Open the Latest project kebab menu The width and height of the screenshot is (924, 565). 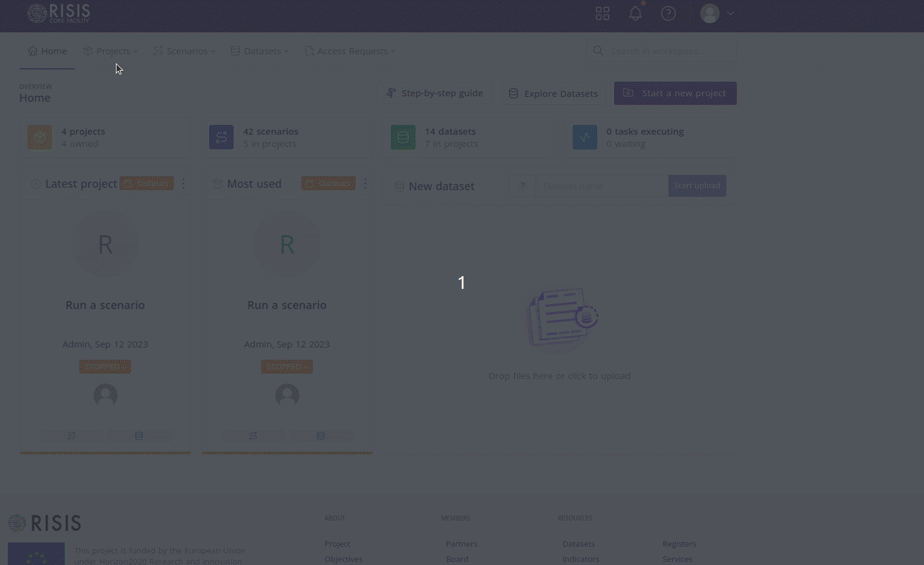184,183
